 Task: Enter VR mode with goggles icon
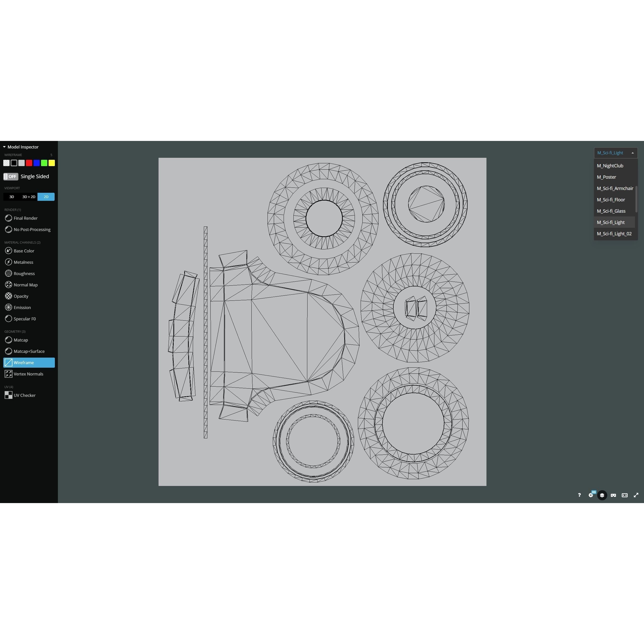(613, 495)
